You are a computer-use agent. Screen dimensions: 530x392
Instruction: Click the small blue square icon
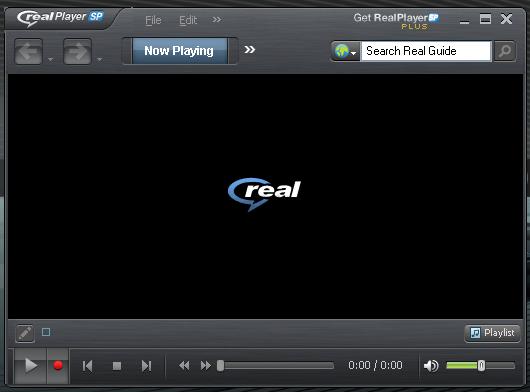[x=46, y=332]
